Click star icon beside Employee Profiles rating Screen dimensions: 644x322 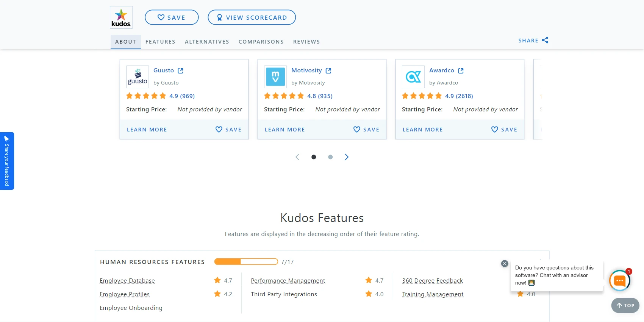217,294
